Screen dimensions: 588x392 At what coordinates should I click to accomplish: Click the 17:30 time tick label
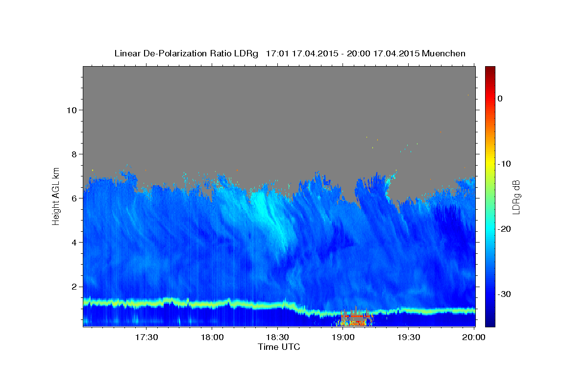147,337
